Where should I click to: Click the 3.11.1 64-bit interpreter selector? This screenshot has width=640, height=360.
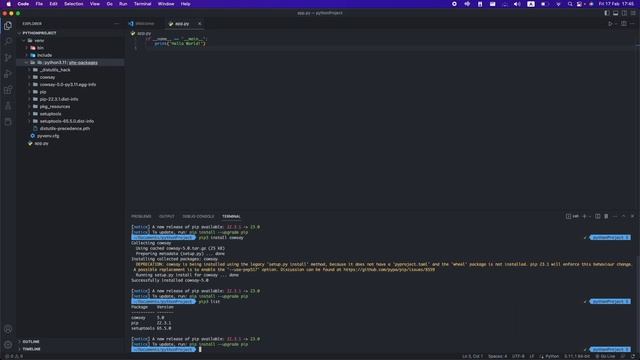tap(577, 356)
